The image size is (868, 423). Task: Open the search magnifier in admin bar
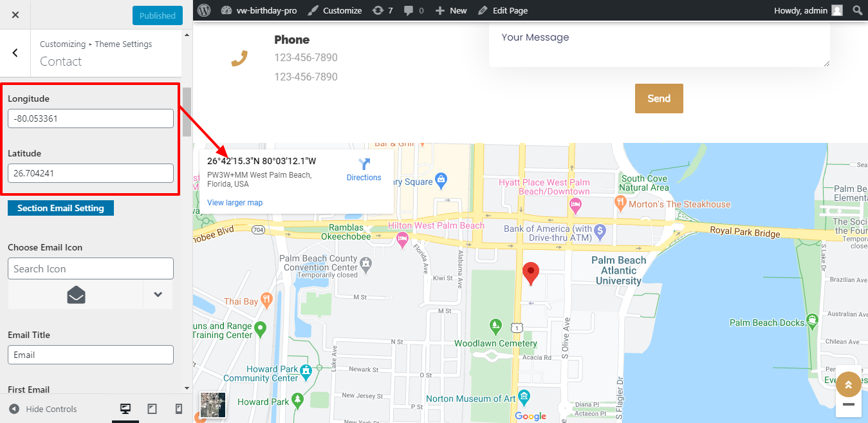857,10
